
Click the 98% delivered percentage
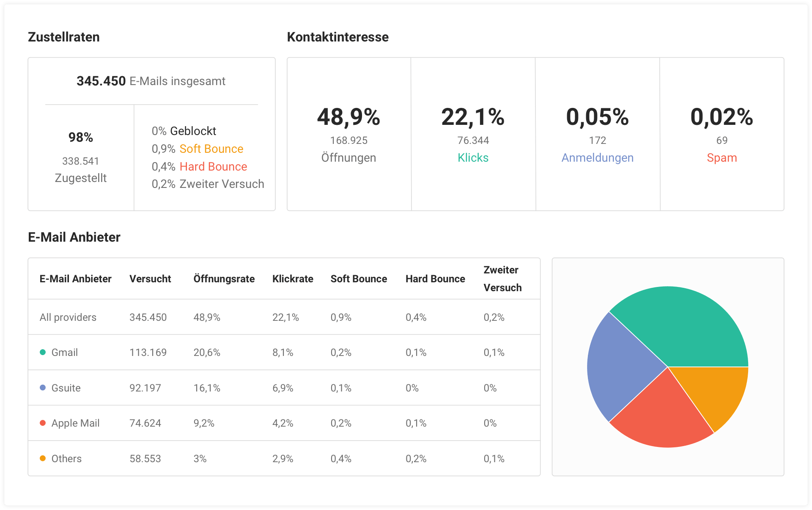click(x=80, y=137)
